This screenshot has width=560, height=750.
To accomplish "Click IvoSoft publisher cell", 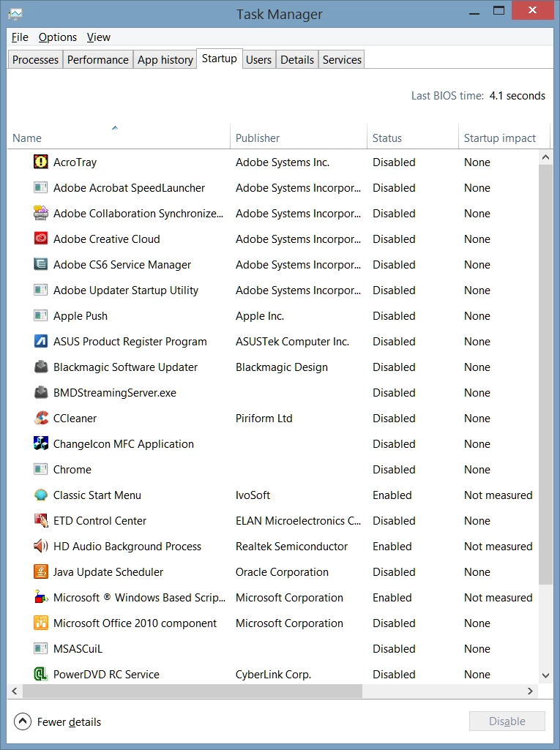I will [x=253, y=495].
